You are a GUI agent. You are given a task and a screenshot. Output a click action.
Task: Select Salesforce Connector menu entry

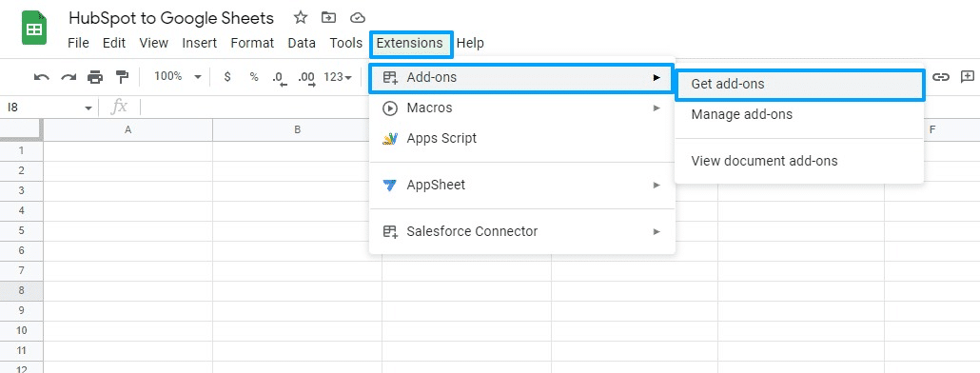522,231
